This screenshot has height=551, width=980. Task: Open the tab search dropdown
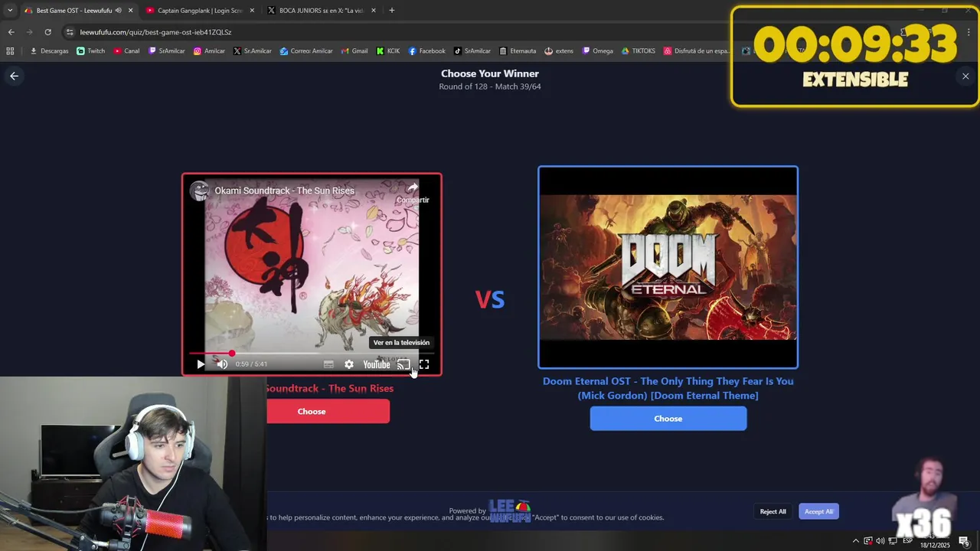point(9,10)
